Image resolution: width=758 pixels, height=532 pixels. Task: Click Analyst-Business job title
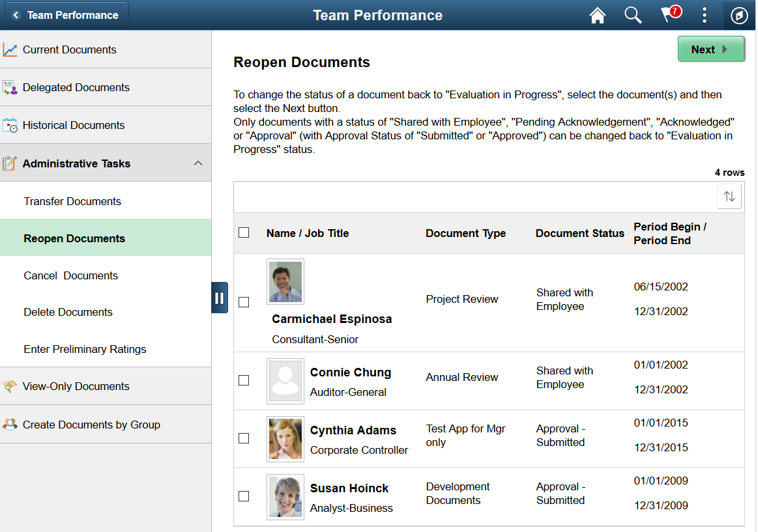click(x=351, y=508)
